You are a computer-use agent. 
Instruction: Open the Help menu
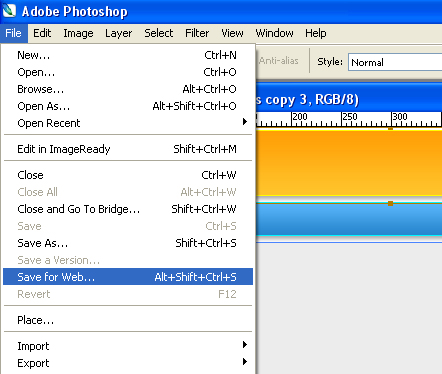coord(315,33)
